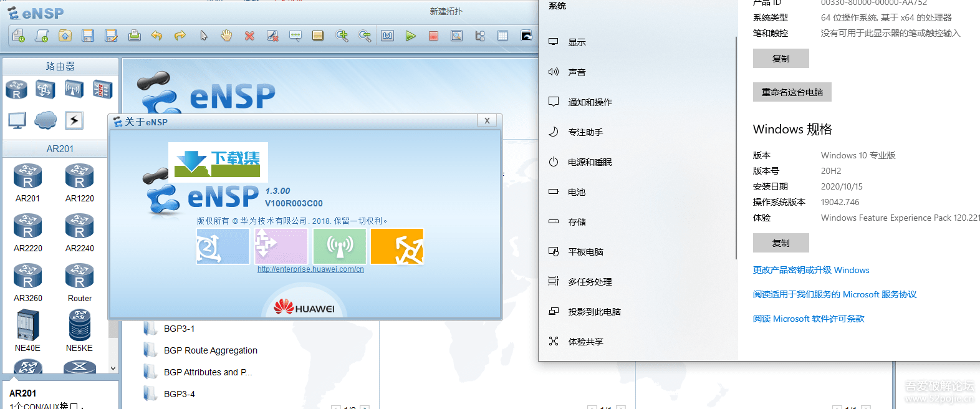980x409 pixels.
Task: Stop devices with the red stop icon
Action: tap(433, 36)
